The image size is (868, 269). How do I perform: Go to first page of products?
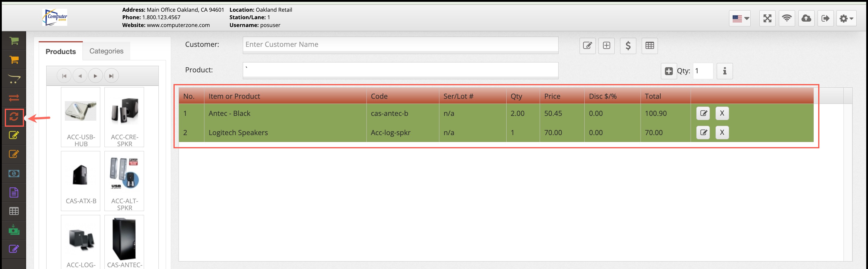(x=64, y=76)
